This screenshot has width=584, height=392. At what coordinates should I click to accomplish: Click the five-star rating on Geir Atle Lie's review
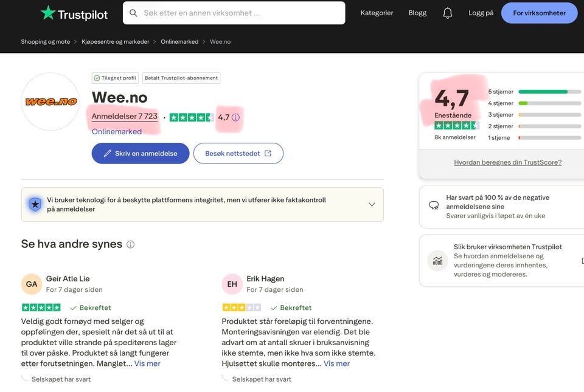41,308
